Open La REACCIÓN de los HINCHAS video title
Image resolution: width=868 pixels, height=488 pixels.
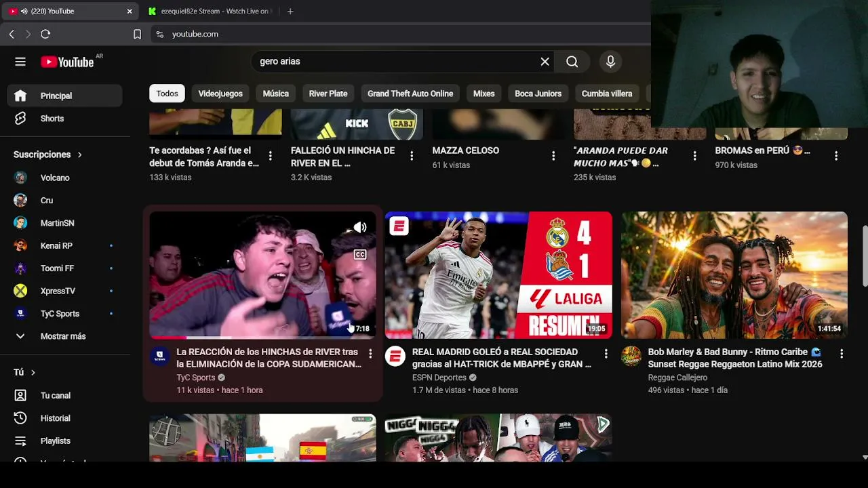pos(269,358)
